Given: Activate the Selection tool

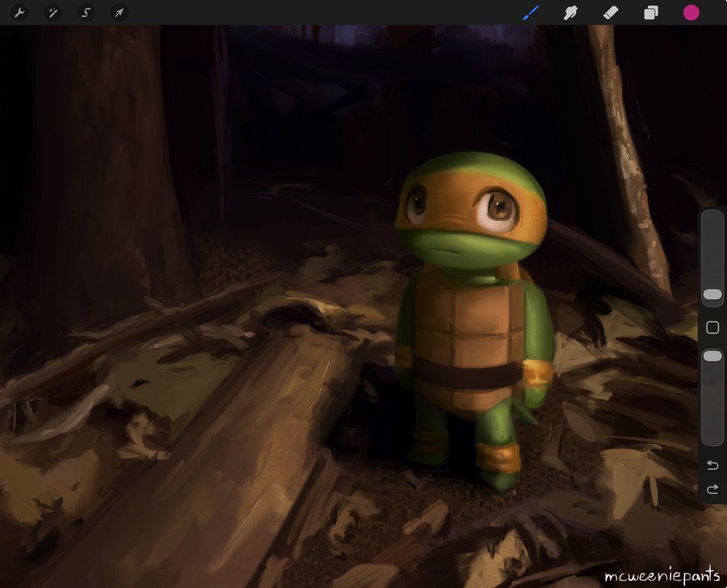Looking at the screenshot, I should click(x=86, y=13).
